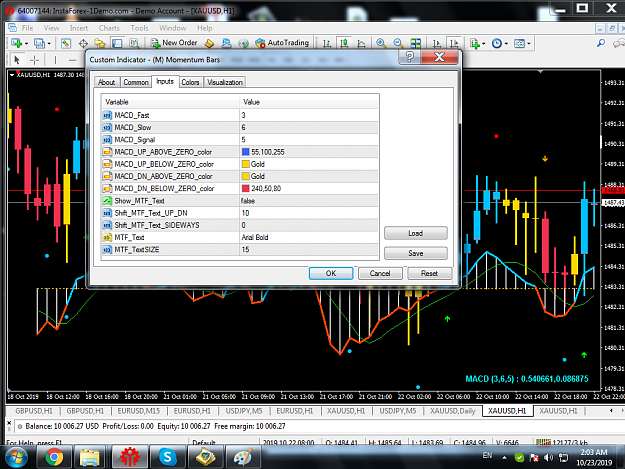Click the MTF_TextSIZE value cell 15

point(309,249)
